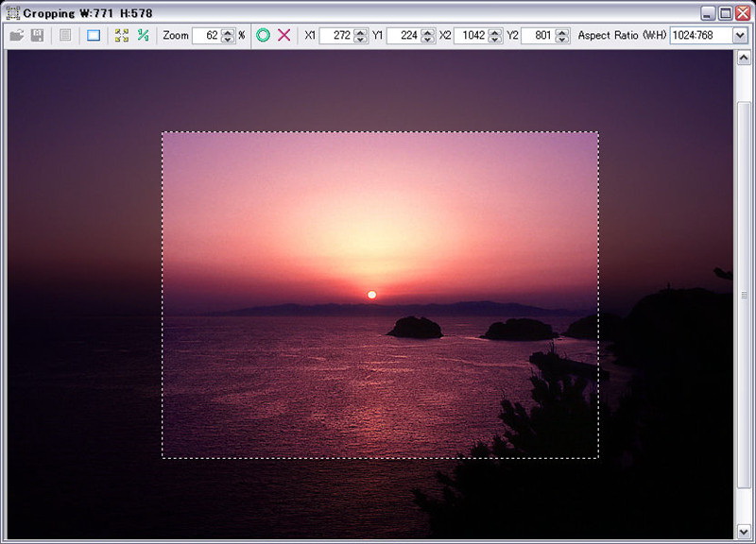Click the yellow fit-to-window arrows icon
This screenshot has width=756, height=544.
click(121, 35)
